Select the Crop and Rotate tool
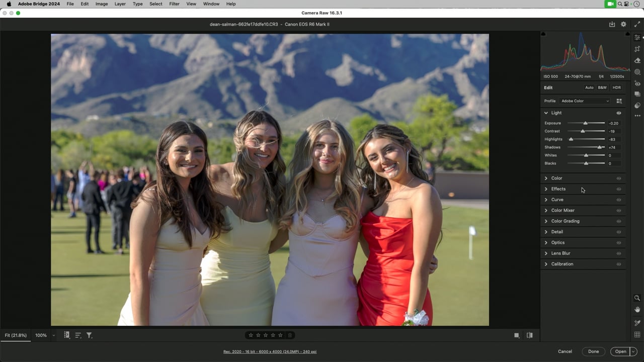Screen dimensions: 644x362 [x=637, y=49]
